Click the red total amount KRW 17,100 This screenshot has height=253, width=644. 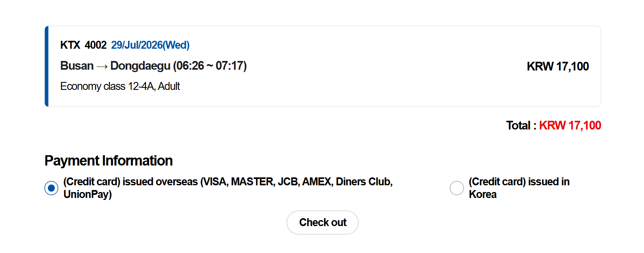(x=570, y=126)
